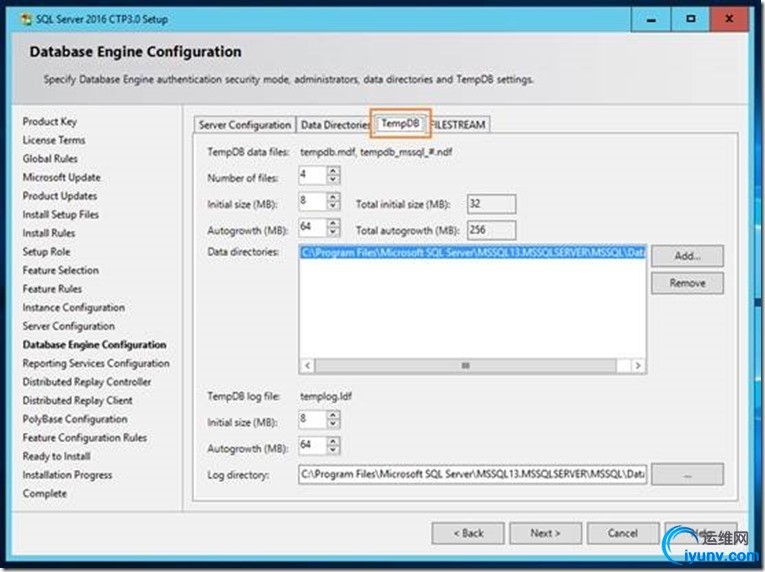This screenshot has width=765, height=572.
Task: Maximize the SQL Server setup window
Action: point(690,19)
